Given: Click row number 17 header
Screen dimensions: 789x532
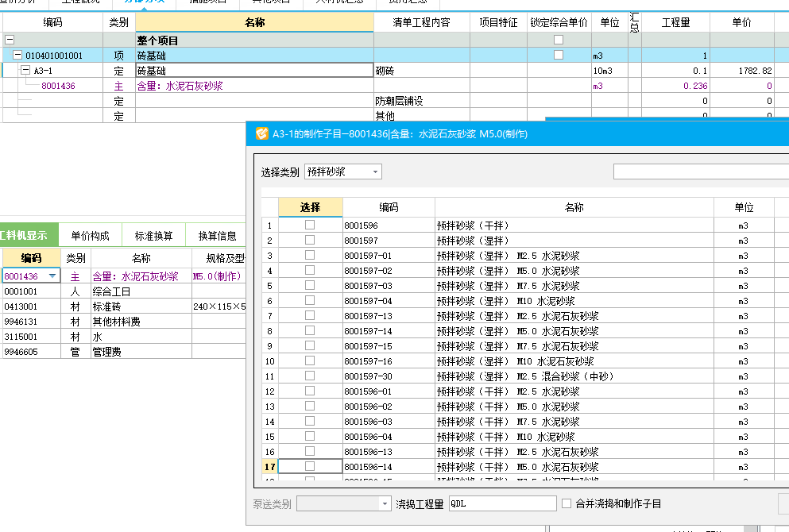Looking at the screenshot, I should (x=270, y=467).
